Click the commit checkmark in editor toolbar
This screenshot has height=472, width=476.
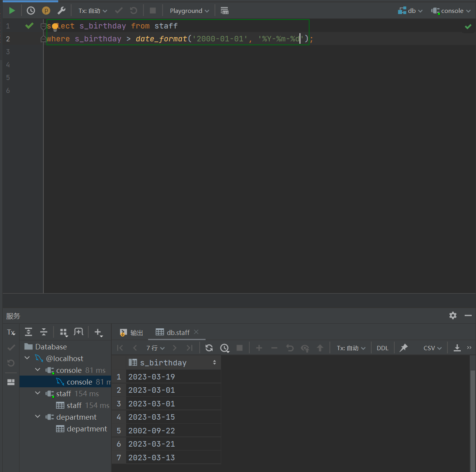[x=119, y=11]
